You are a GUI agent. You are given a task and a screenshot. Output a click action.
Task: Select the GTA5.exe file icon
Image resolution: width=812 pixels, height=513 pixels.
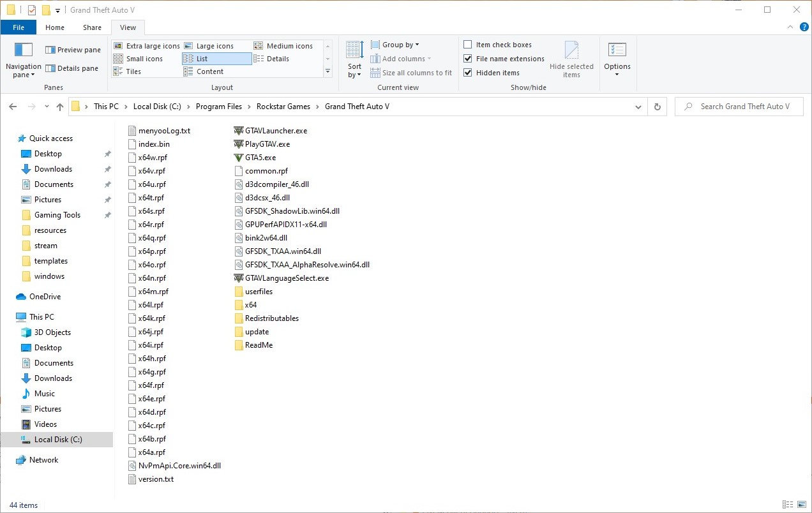239,157
